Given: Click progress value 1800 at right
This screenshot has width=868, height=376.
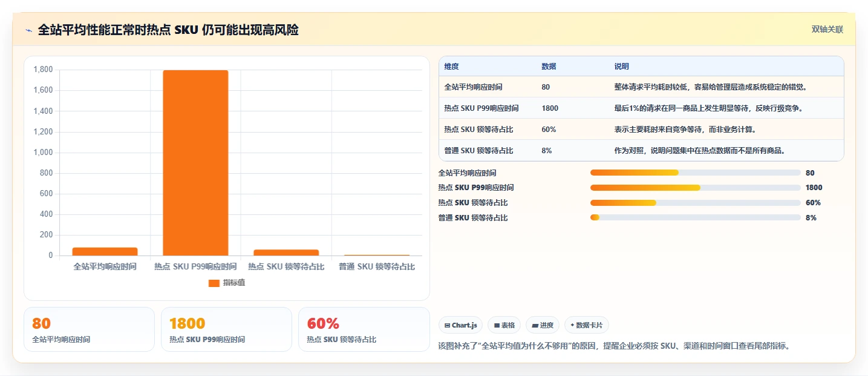Looking at the screenshot, I should tap(814, 188).
